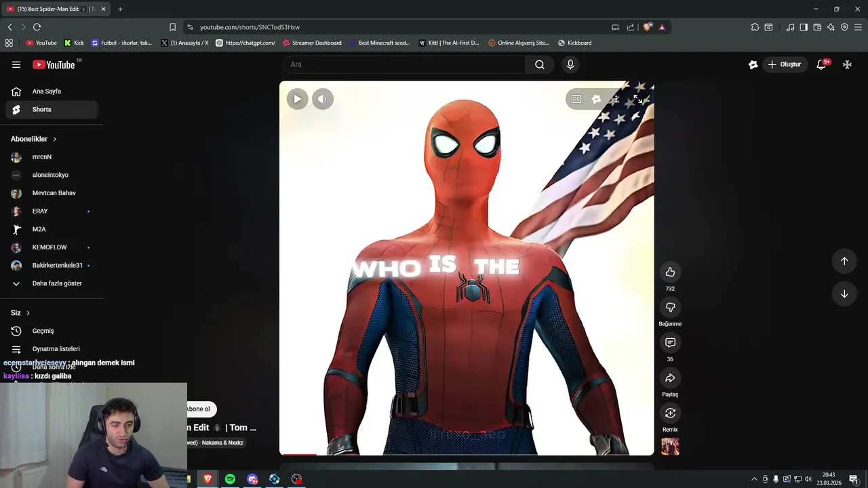Open KEMOFLOW subscription channel
Image resolution: width=868 pixels, height=488 pixels.
52,247
